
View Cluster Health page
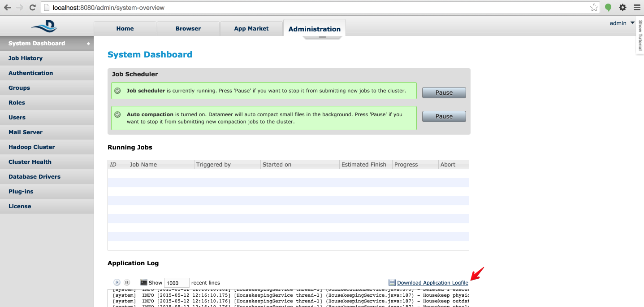coord(47,162)
